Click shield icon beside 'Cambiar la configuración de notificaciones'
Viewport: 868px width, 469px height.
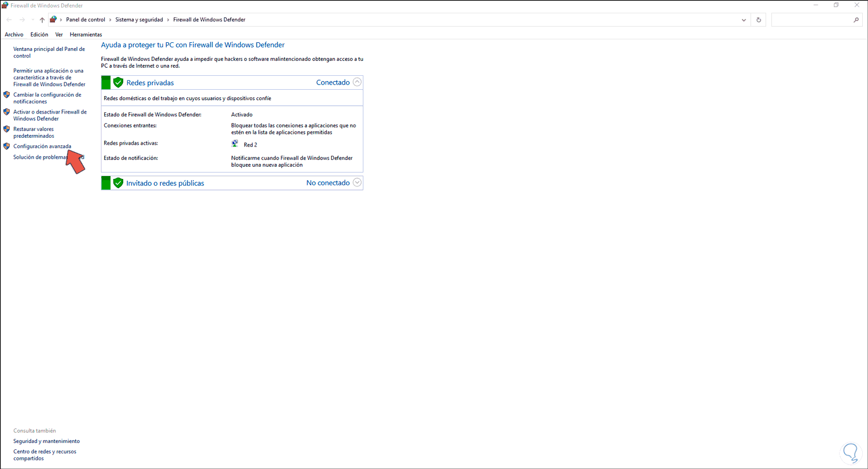(6, 94)
